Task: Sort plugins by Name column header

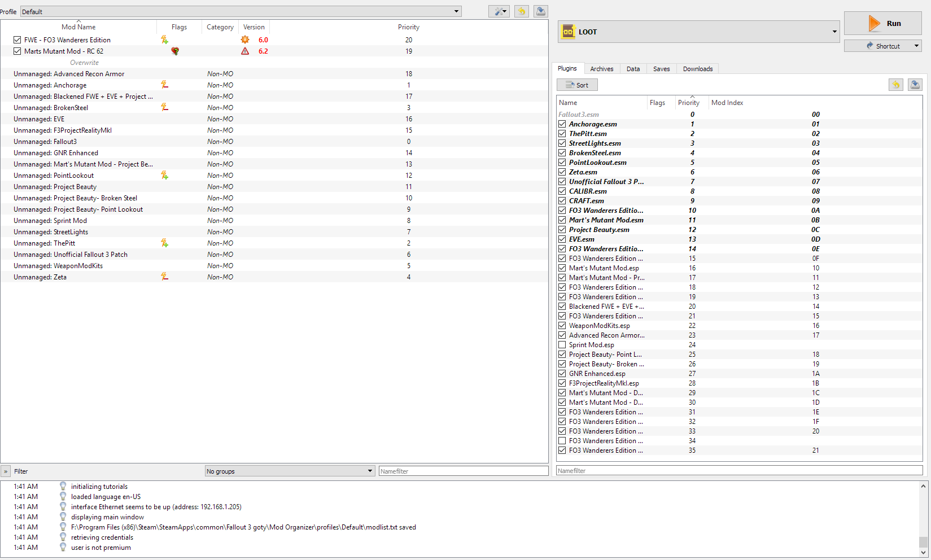Action: 602,102
